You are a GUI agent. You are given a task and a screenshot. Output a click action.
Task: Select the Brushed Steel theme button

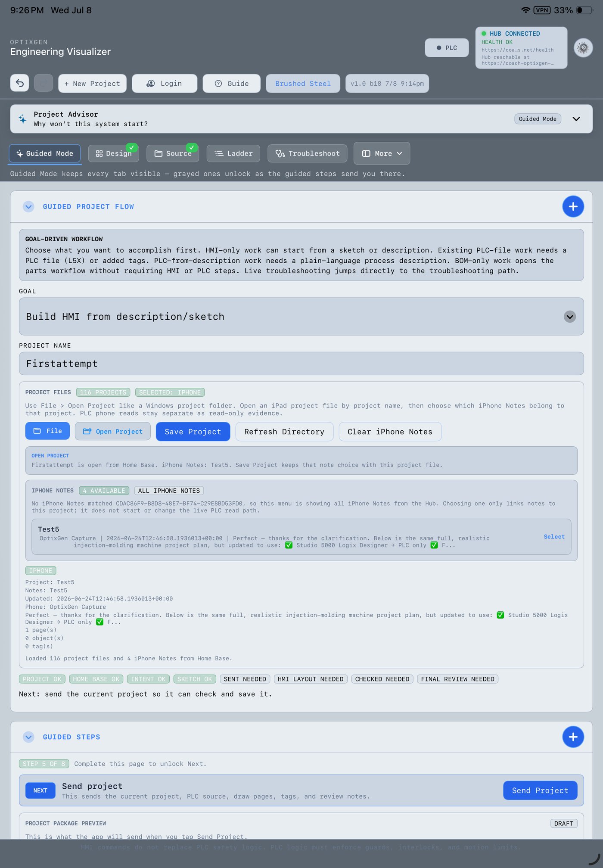303,84
